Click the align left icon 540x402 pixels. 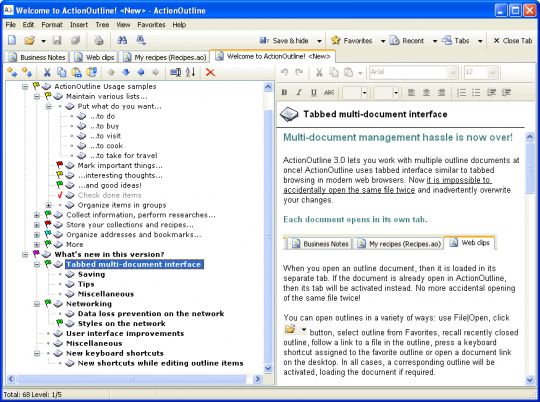(411, 92)
